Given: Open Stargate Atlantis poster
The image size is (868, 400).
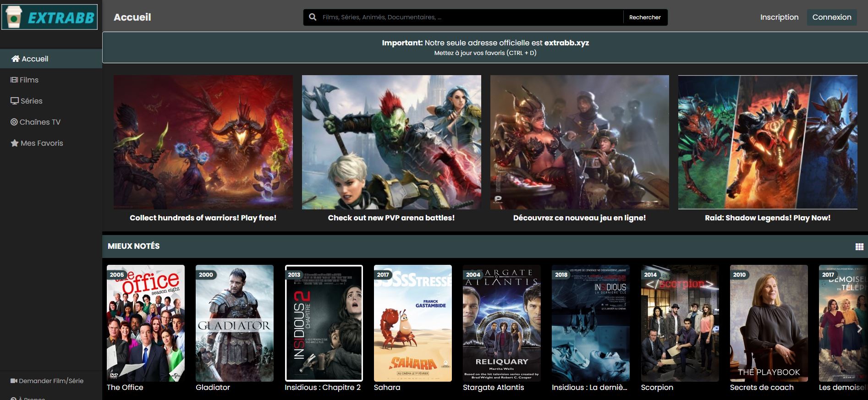Looking at the screenshot, I should [x=502, y=323].
